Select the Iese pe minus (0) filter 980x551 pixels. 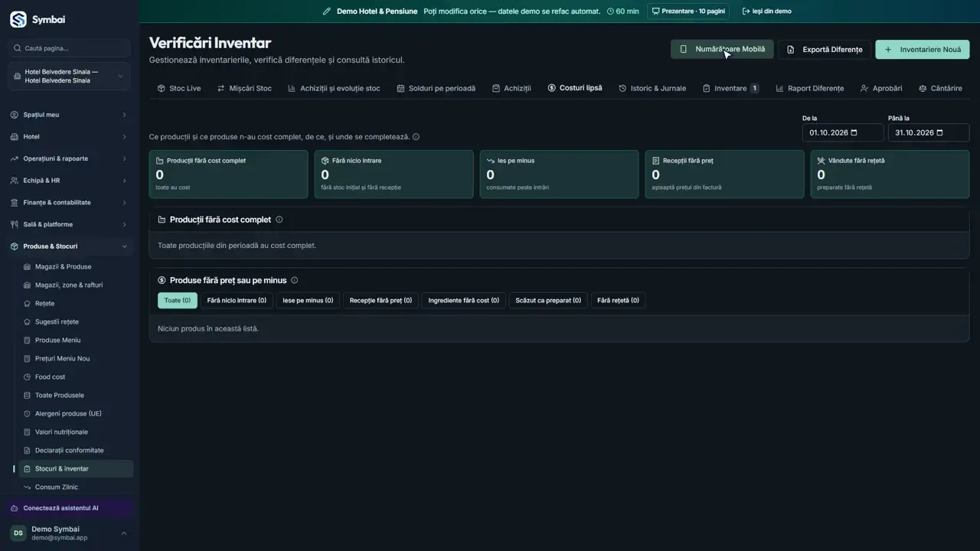(x=308, y=301)
